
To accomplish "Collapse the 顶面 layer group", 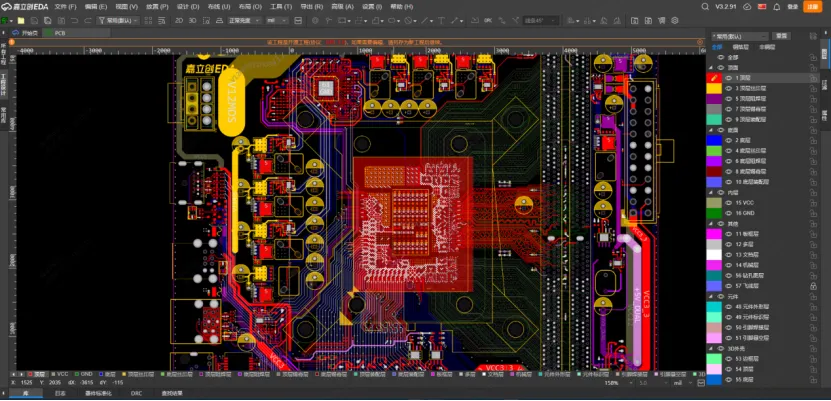I will pos(711,68).
